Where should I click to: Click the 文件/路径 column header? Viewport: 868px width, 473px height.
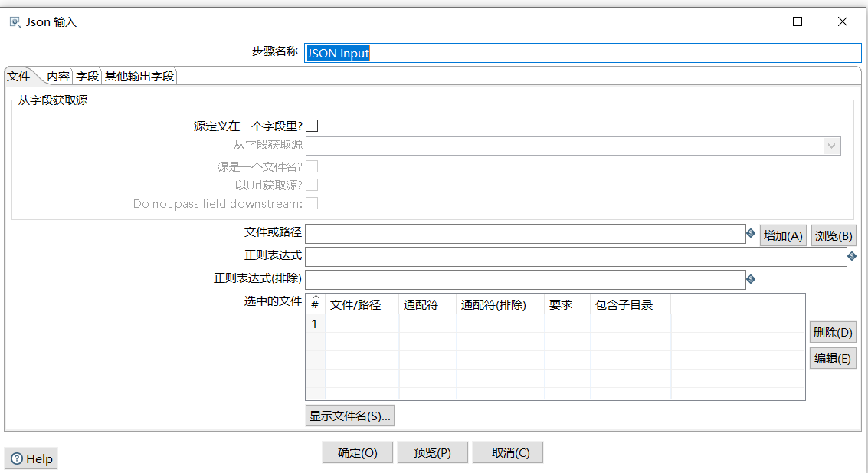click(x=362, y=304)
